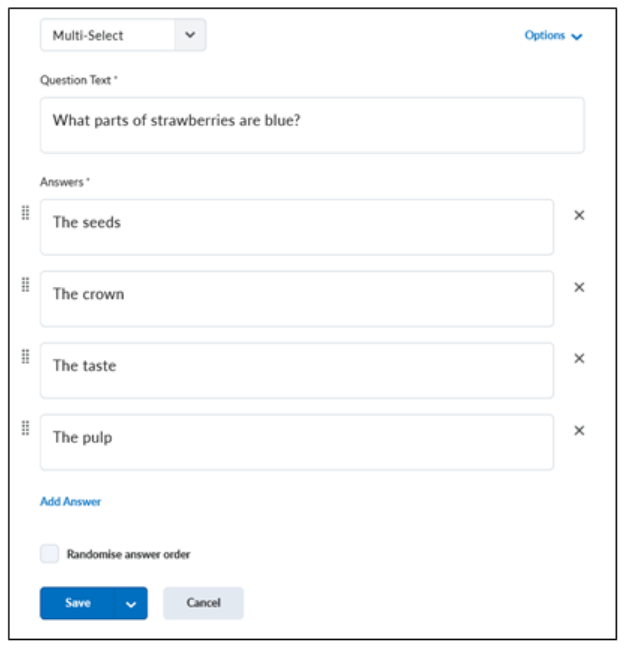This screenshot has height=648, width=624.
Task: Click drag handle next to 'The crown'
Action: tap(26, 284)
